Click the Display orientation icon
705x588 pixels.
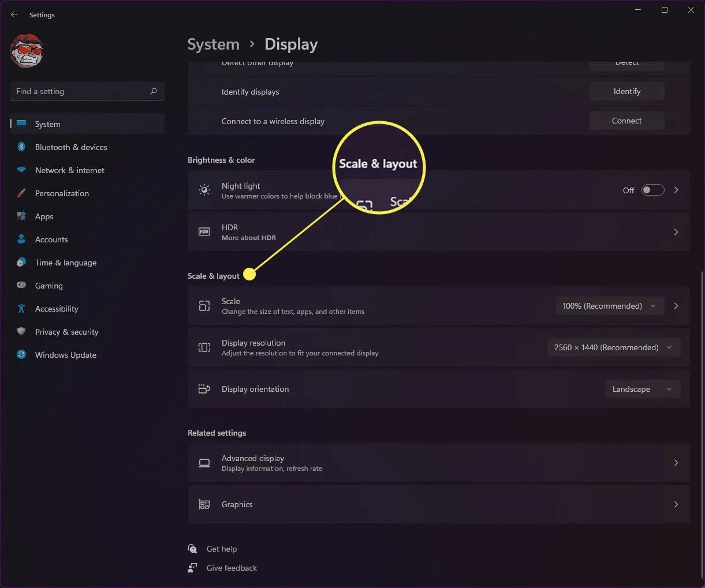pos(204,389)
